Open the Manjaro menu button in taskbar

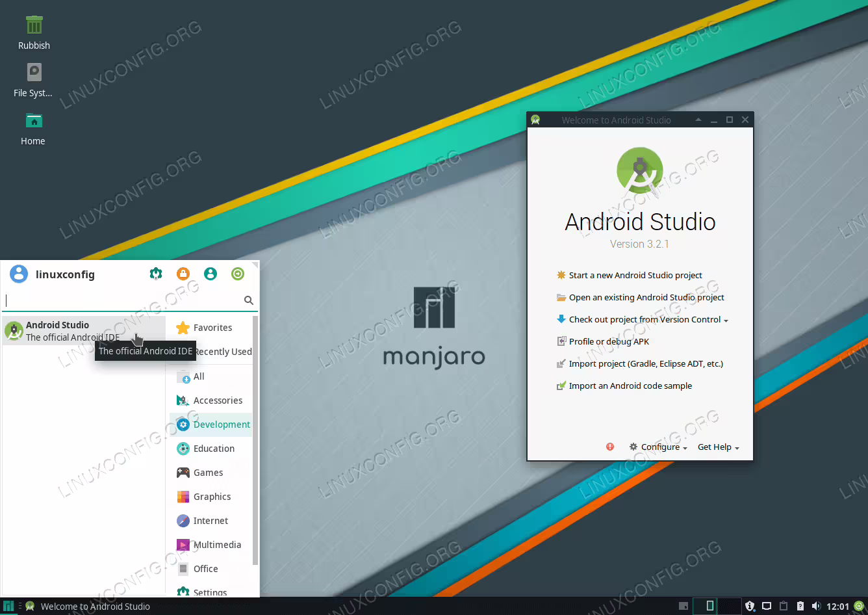(x=8, y=606)
